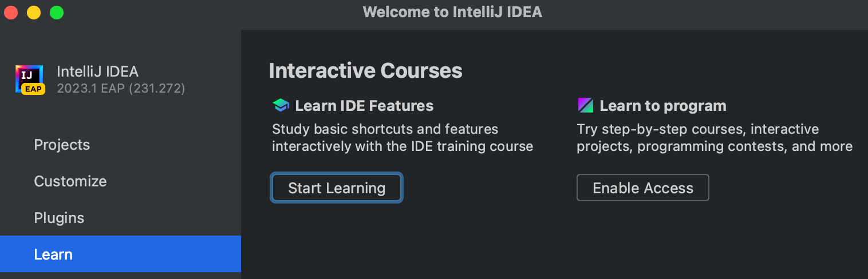Screen dimensions: 868x279
Task: Switch to the Customize tab
Action: pos(70,181)
